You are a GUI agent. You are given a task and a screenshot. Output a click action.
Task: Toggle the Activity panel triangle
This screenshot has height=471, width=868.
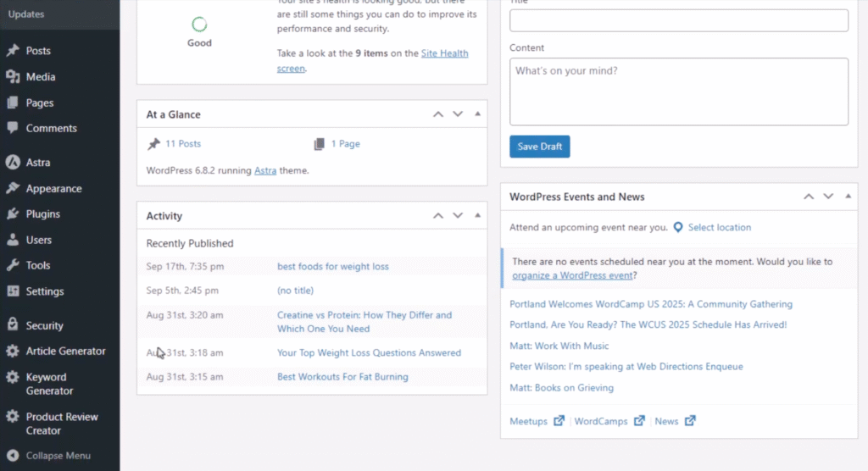click(477, 216)
